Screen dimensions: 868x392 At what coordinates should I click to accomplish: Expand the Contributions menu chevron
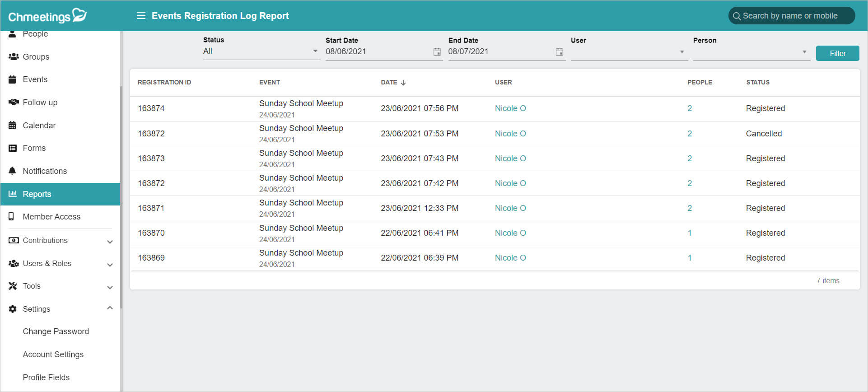(110, 242)
